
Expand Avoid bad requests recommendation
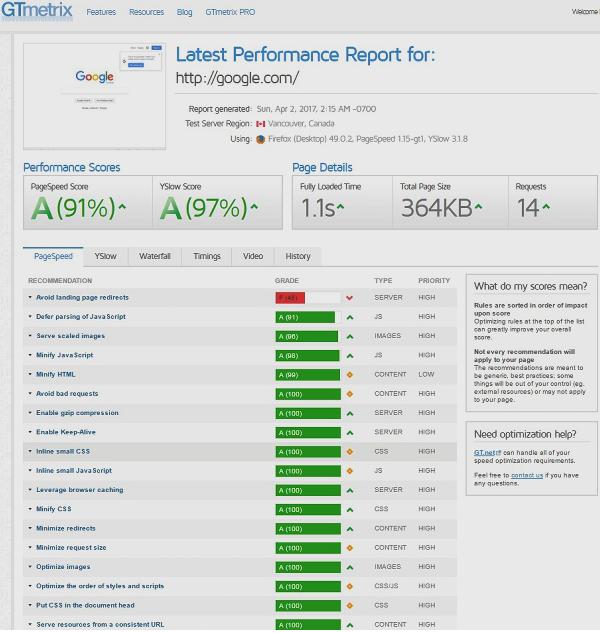click(x=30, y=394)
